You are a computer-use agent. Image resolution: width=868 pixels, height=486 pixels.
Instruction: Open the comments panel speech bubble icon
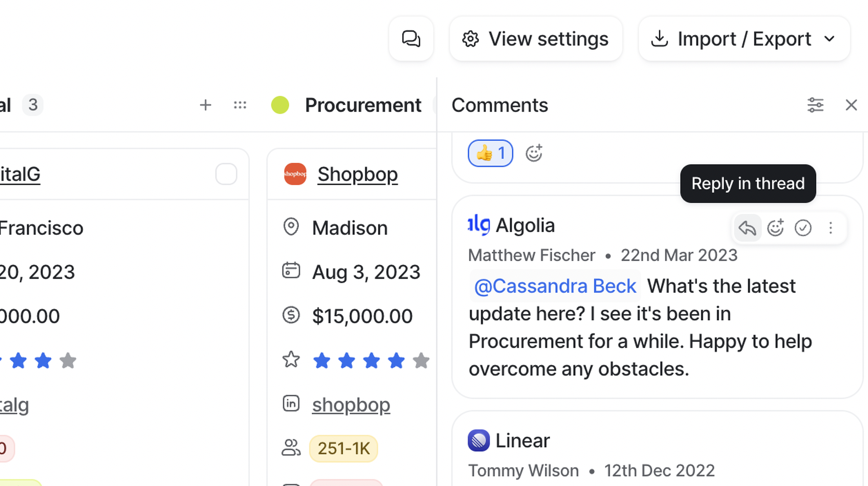pos(411,39)
